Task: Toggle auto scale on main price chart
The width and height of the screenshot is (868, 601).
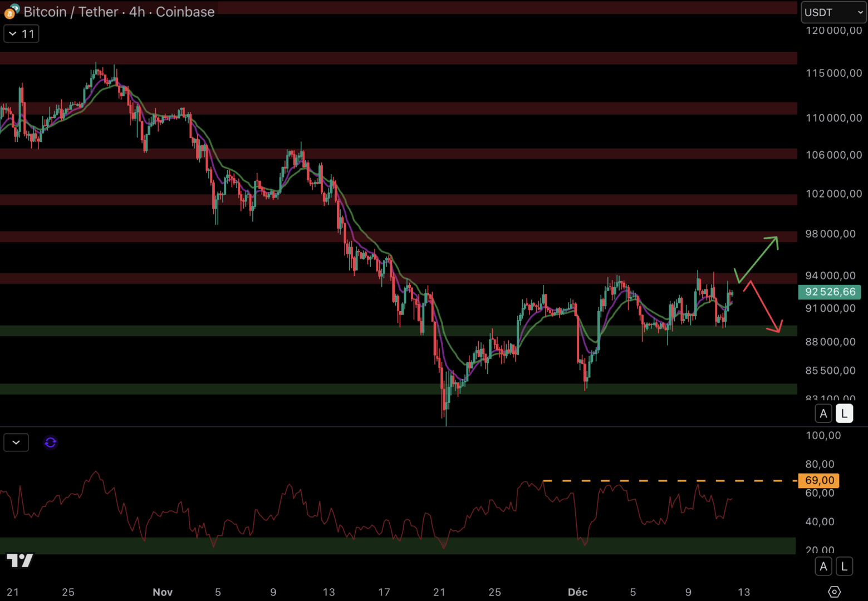Action: [823, 413]
